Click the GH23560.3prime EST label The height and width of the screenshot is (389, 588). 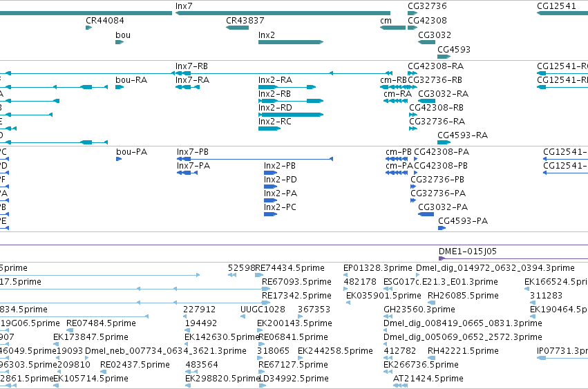[x=419, y=310]
